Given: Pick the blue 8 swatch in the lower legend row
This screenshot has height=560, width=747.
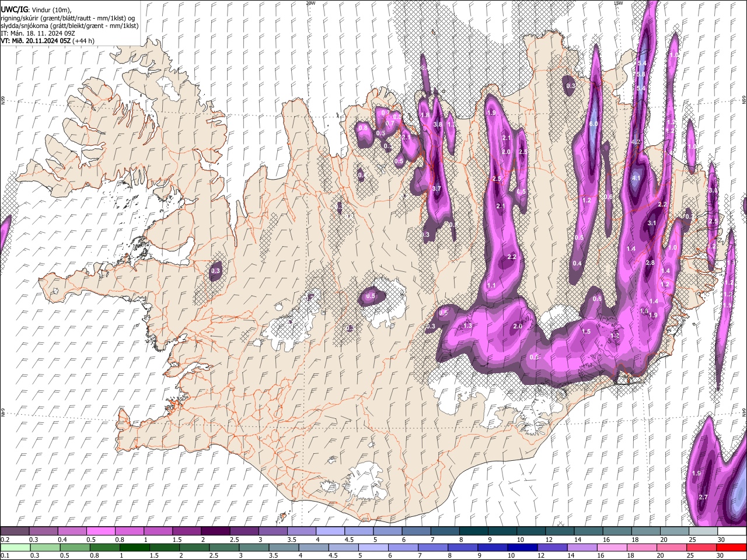Looking at the screenshot, I should [463, 547].
